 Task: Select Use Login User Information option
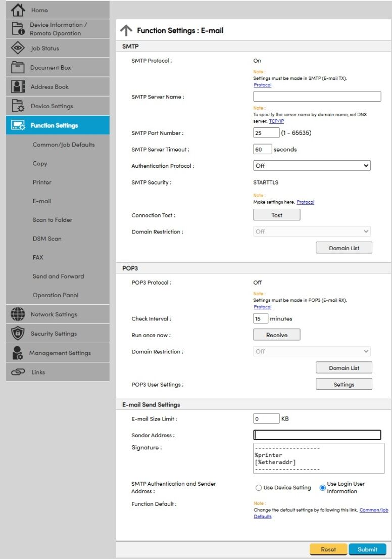(323, 488)
